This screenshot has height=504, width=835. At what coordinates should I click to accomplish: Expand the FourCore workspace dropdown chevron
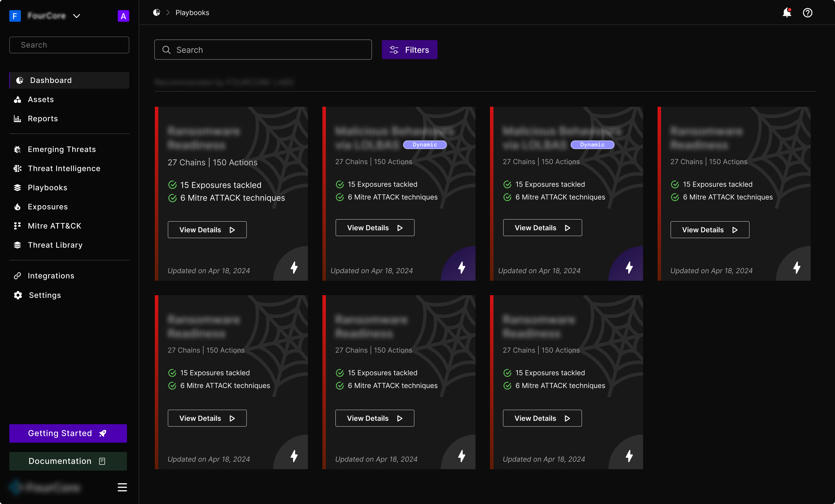pos(77,16)
